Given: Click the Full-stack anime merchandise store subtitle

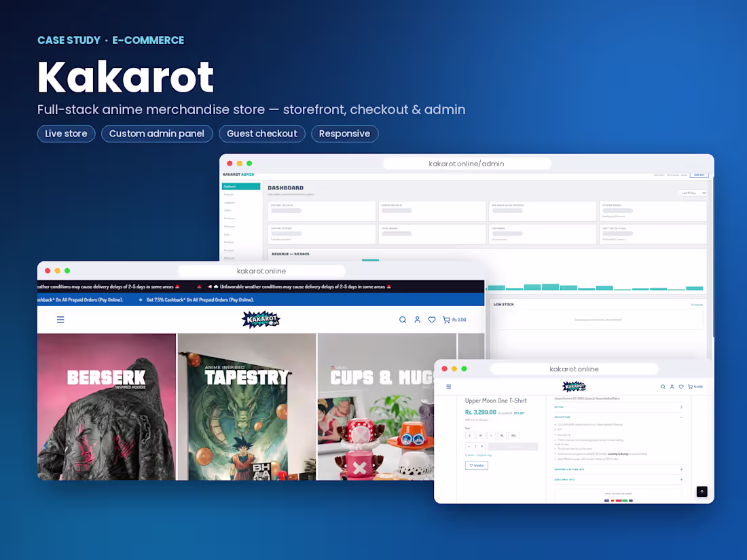Looking at the screenshot, I should click(251, 109).
